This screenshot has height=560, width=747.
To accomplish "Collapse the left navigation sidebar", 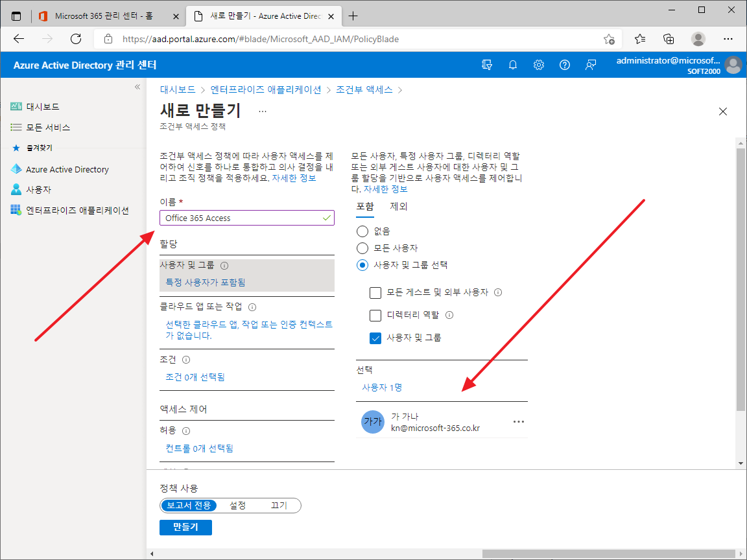I will (137, 87).
